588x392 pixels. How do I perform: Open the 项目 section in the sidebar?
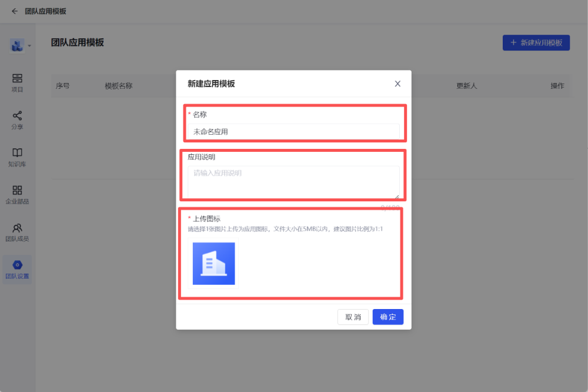click(x=17, y=83)
